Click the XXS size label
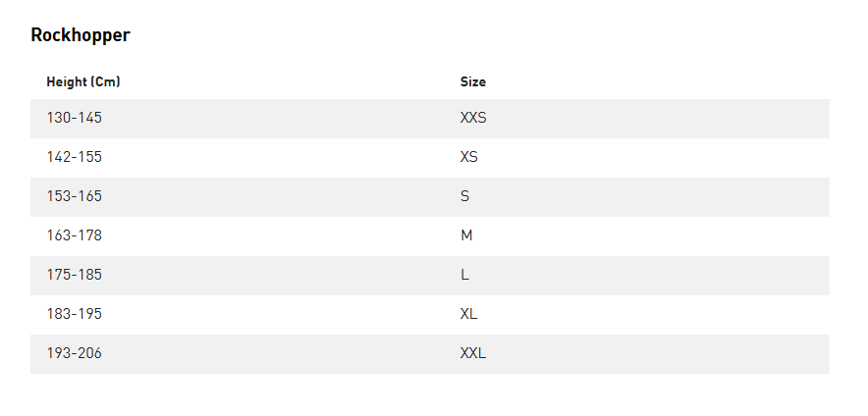 click(x=473, y=118)
